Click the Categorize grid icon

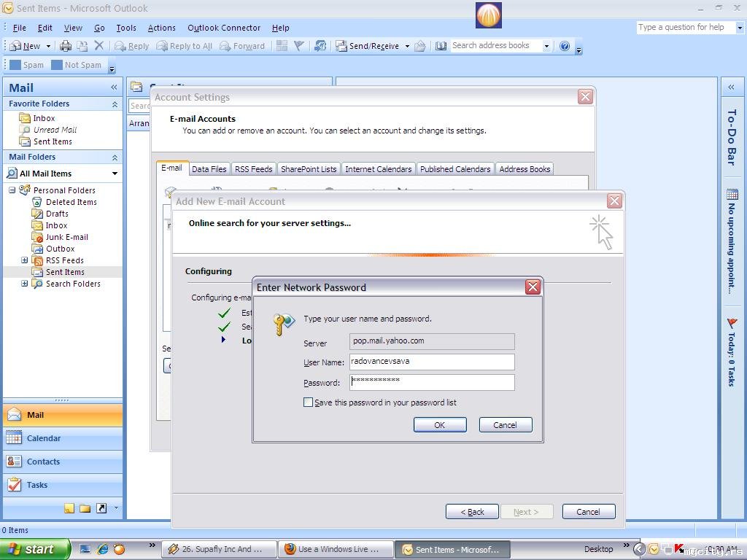pos(282,46)
